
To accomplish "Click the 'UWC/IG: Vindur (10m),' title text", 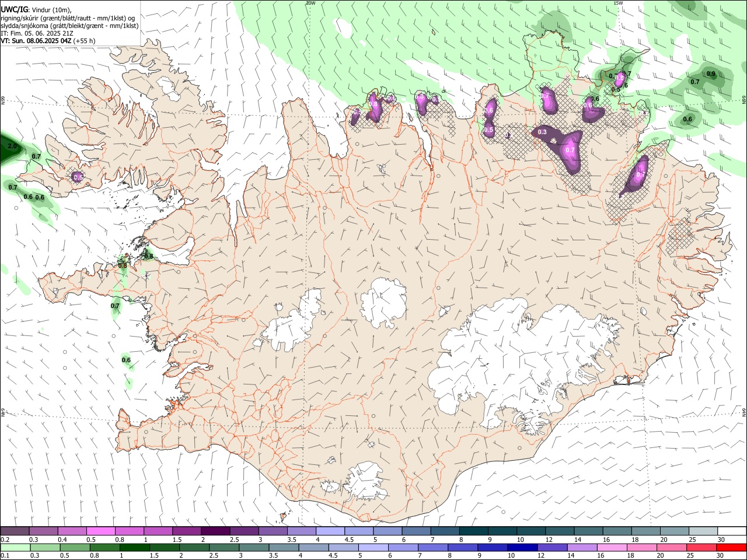I will click(36, 9).
